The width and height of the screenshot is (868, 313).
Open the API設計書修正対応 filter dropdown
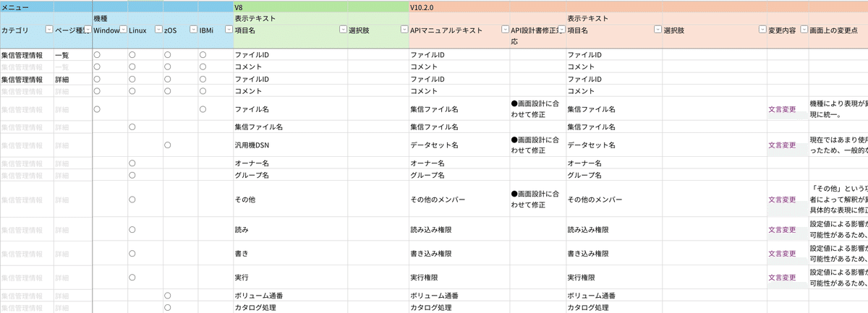pos(561,30)
